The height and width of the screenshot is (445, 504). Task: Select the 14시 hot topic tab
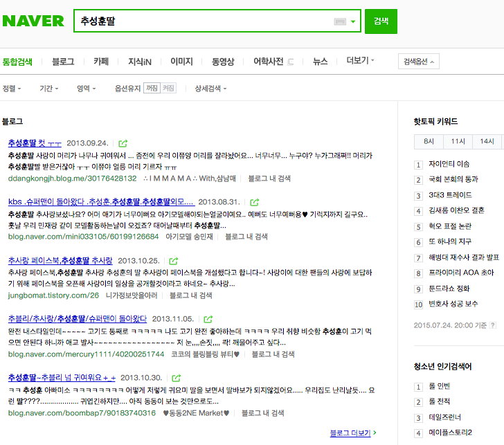tap(487, 141)
